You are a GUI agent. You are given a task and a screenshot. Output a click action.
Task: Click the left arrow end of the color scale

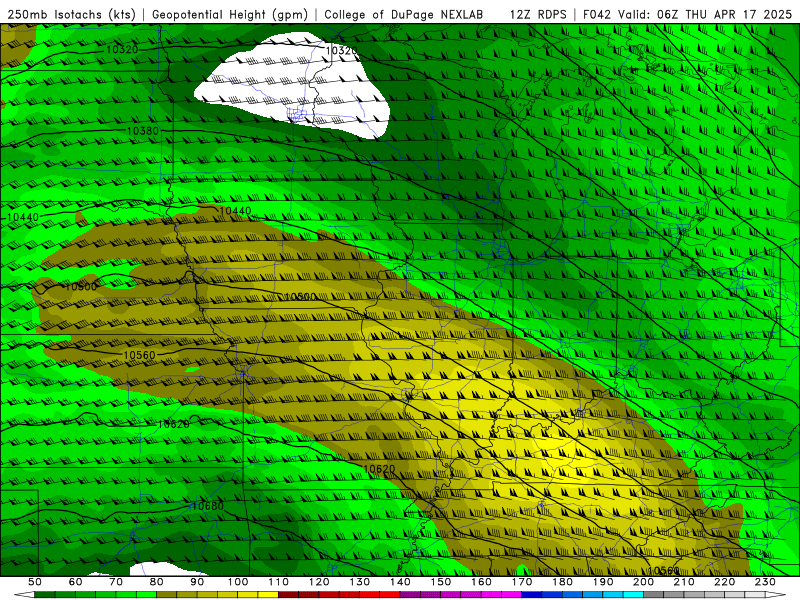[24, 595]
